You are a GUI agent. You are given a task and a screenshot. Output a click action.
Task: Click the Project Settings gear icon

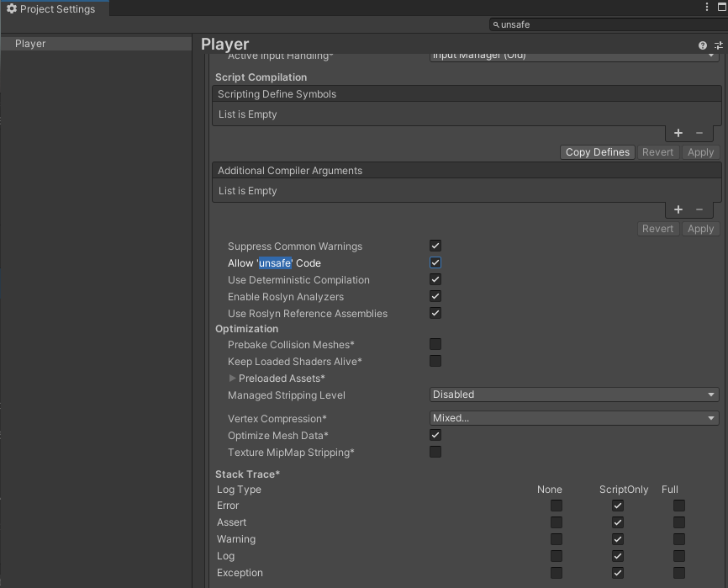pyautogui.click(x=12, y=9)
